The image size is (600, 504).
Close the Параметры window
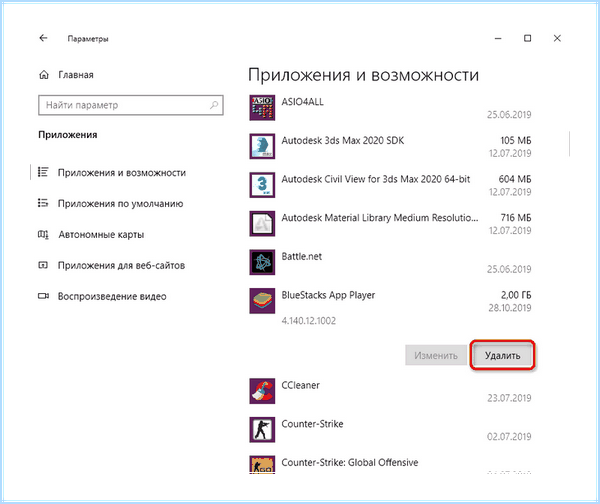[x=557, y=38]
